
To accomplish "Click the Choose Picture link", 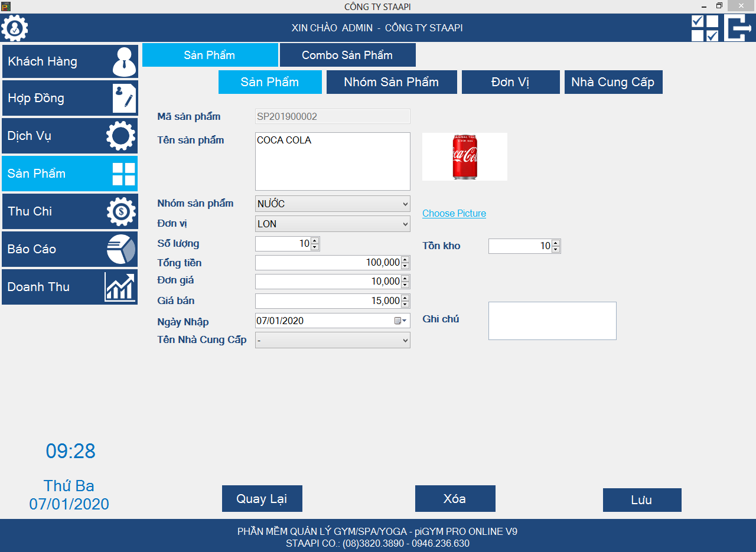I will pos(454,213).
